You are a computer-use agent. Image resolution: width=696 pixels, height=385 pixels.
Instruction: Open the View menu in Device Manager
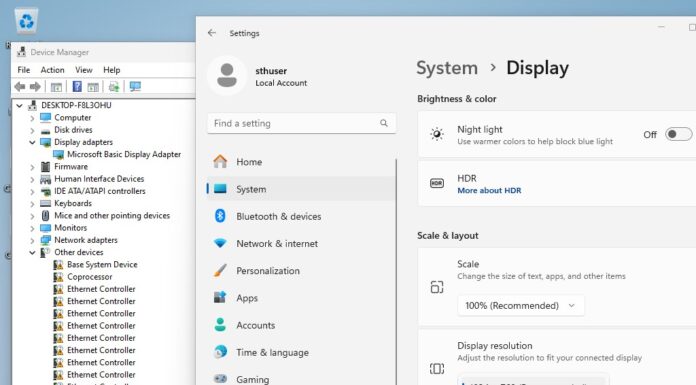pyautogui.click(x=83, y=70)
